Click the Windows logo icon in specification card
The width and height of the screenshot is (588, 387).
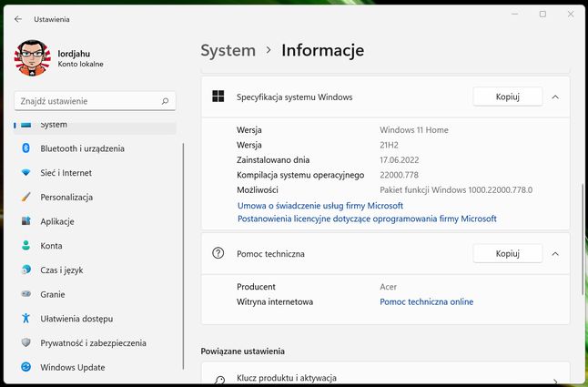218,97
